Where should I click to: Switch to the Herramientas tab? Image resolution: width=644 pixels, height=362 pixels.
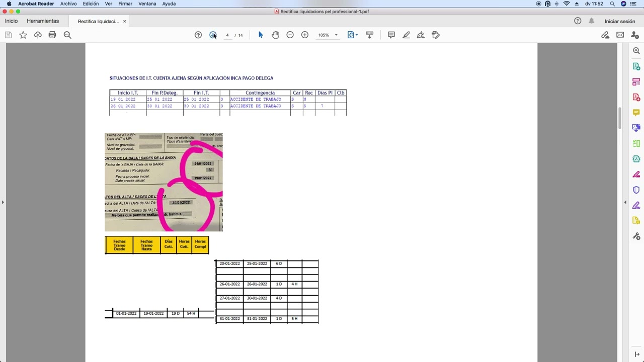pos(43,21)
